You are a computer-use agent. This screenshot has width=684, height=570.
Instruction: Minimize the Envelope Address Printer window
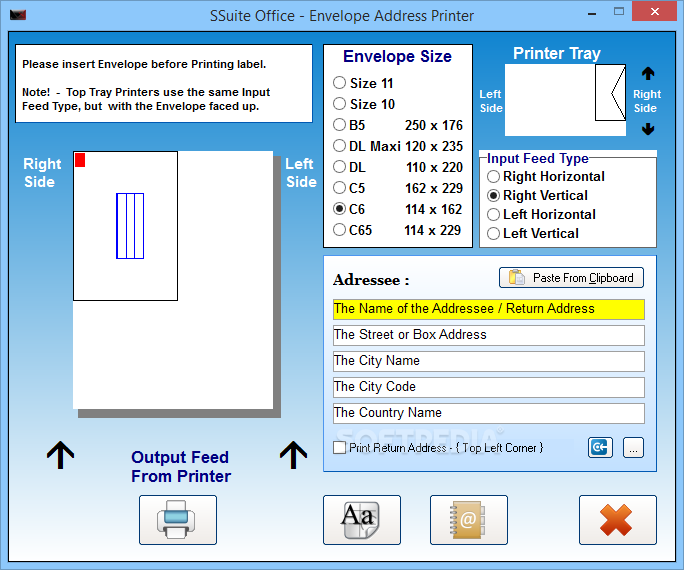[592, 13]
